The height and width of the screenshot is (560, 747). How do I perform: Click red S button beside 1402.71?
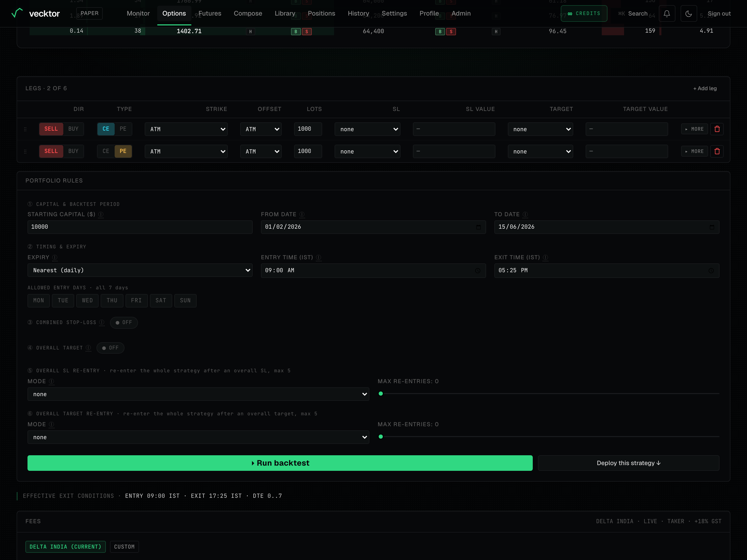(307, 31)
